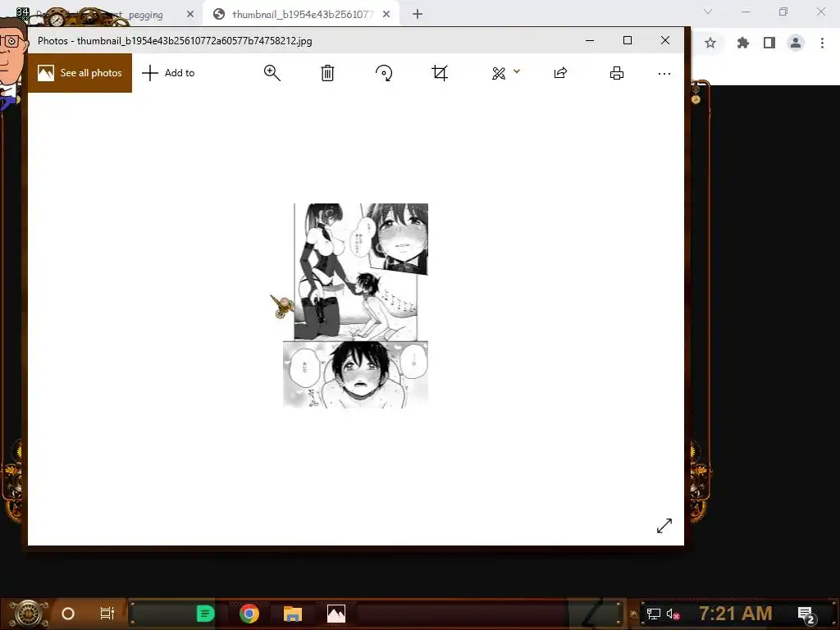Maximize the Photos window
Viewport: 840px width, 630px height.
pos(628,40)
